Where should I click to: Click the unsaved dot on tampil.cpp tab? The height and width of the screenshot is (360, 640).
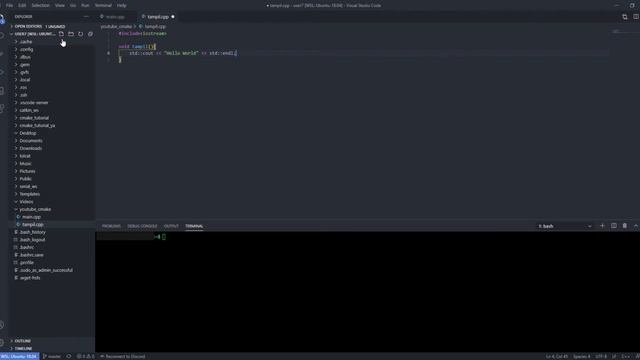click(x=173, y=17)
